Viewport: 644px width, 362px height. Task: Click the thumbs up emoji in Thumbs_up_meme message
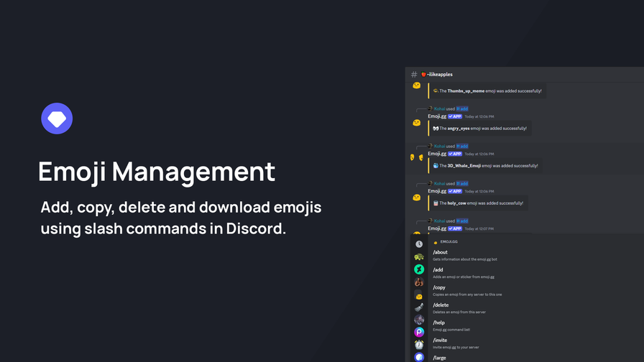(x=436, y=91)
